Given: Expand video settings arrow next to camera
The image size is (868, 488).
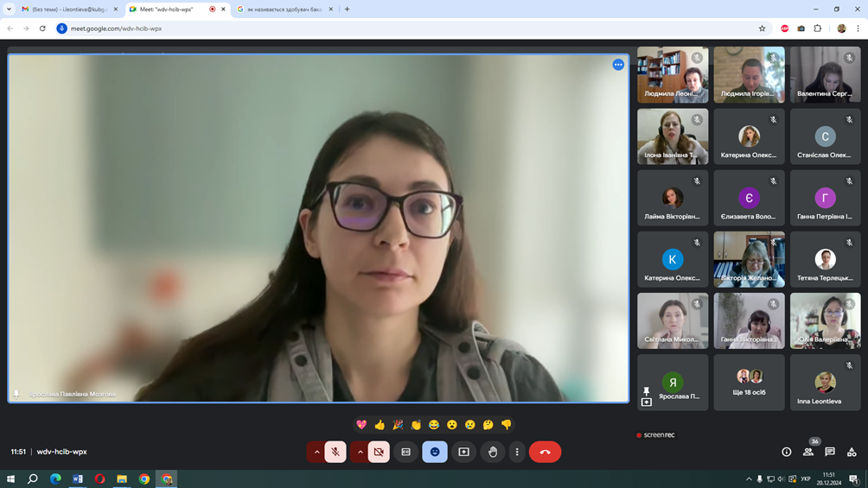Looking at the screenshot, I should (360, 452).
